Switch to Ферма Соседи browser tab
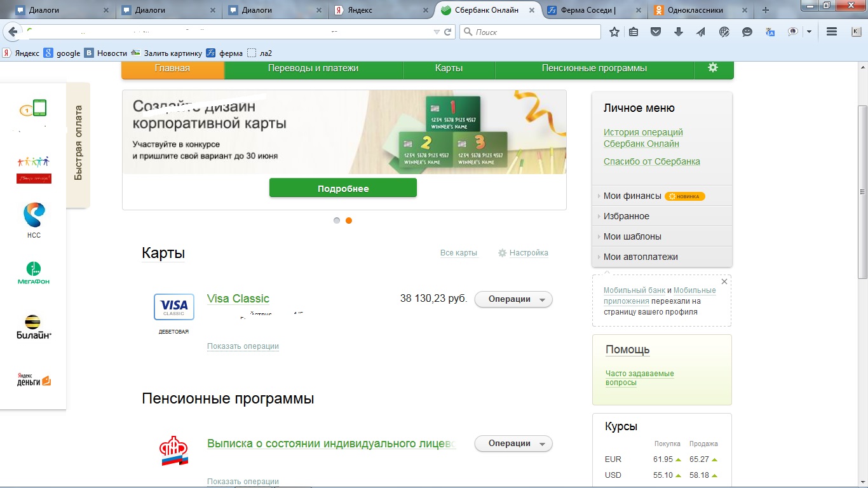The width and height of the screenshot is (868, 488). 594,10
